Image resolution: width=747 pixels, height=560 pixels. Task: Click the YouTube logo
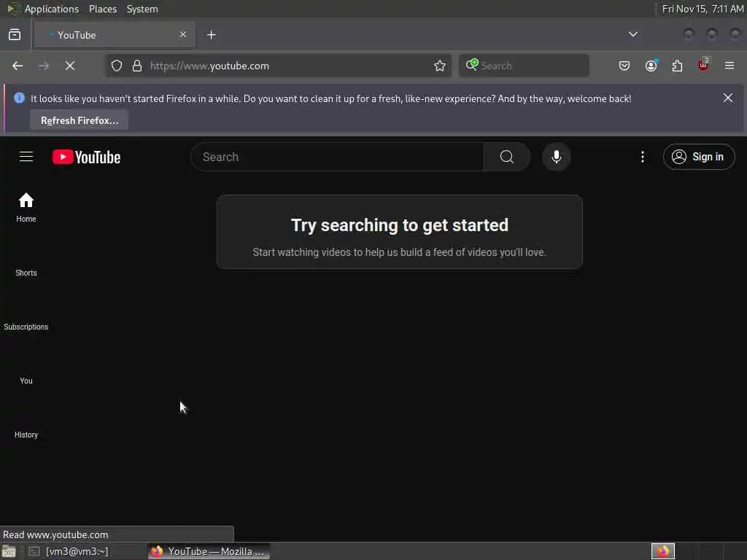86,157
